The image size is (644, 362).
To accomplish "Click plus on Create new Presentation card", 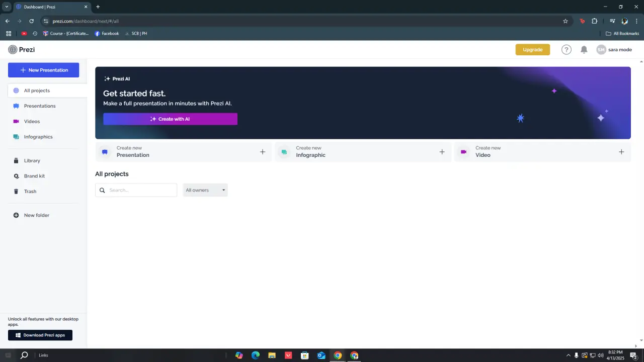I will 263,152.
